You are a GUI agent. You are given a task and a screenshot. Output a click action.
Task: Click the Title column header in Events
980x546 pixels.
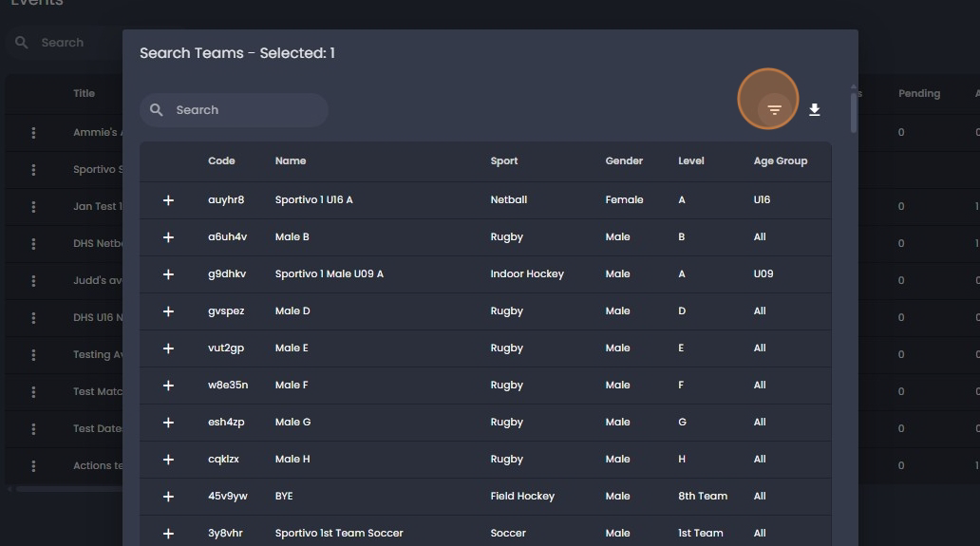click(x=84, y=93)
